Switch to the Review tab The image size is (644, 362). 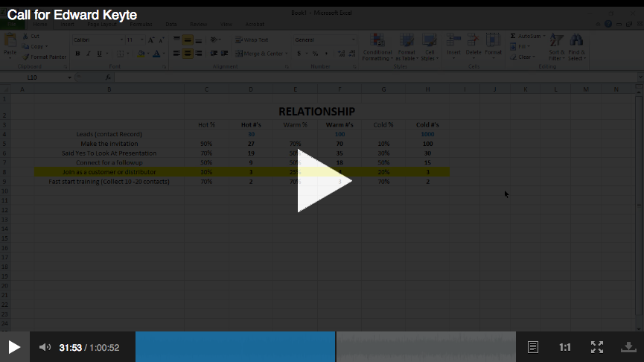click(198, 25)
